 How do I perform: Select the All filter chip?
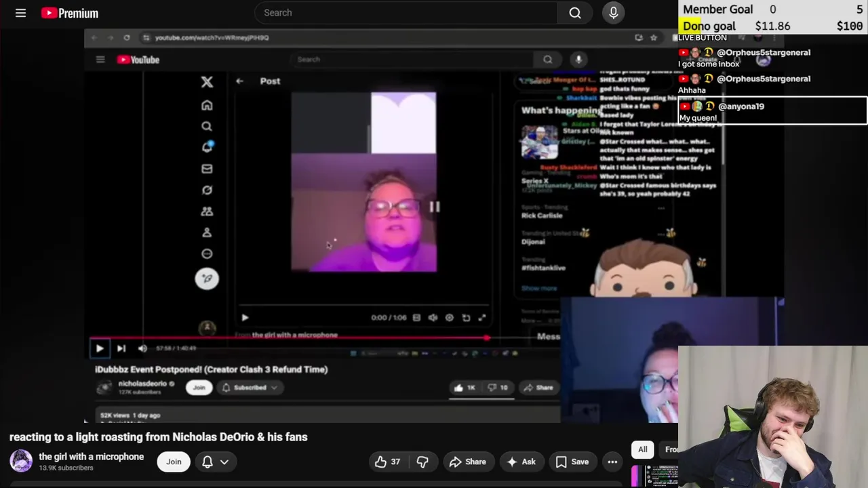[x=642, y=449]
